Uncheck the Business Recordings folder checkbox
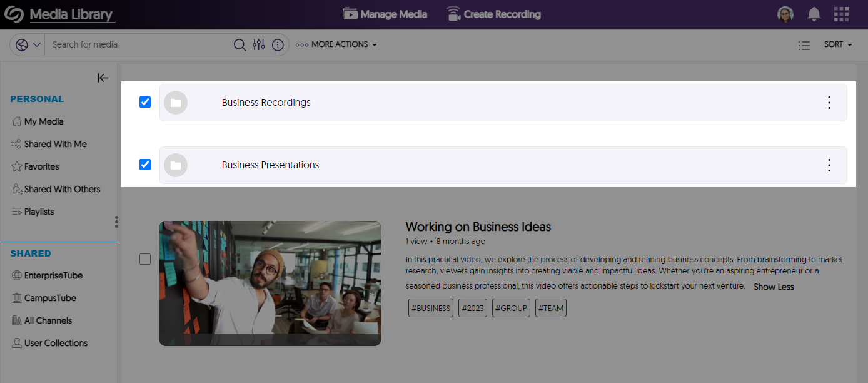The width and height of the screenshot is (868, 383). [x=145, y=102]
